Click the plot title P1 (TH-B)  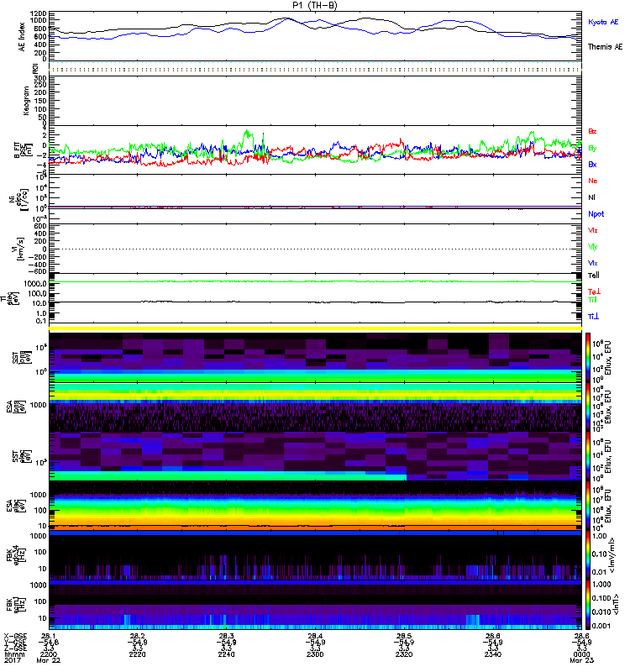[315, 5]
